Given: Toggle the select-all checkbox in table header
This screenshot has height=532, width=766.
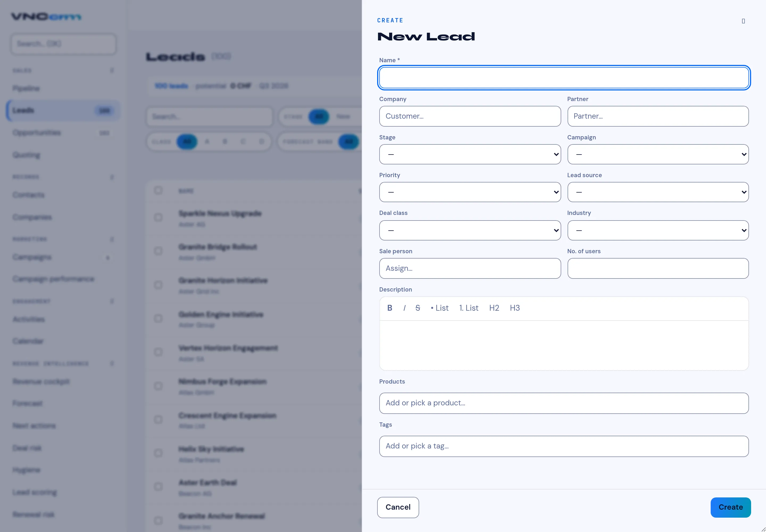Looking at the screenshot, I should pos(158,190).
